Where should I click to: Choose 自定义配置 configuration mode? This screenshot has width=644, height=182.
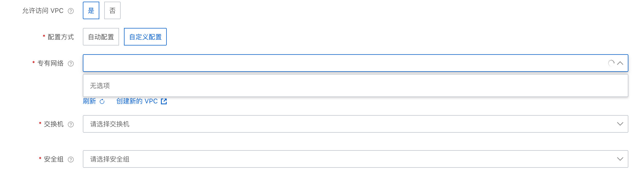coord(145,37)
